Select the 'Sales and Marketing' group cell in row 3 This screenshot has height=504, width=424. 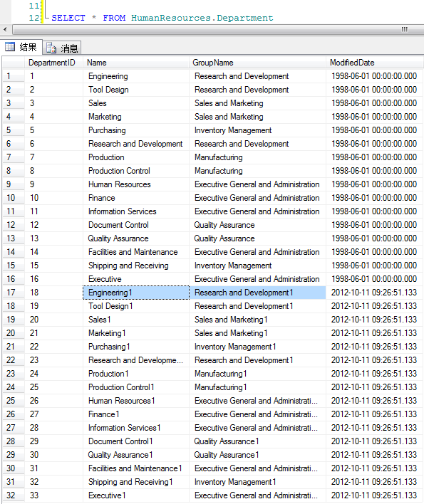257,103
